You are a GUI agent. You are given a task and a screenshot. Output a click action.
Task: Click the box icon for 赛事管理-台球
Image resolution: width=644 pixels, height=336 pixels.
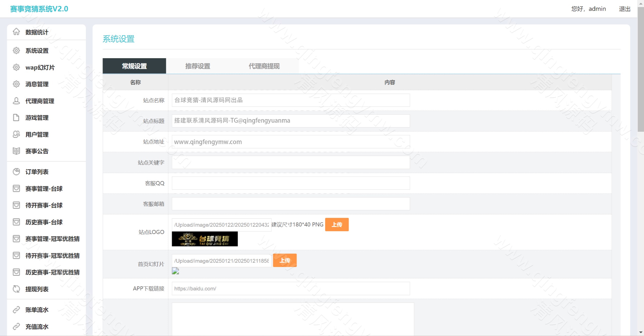[16, 189]
